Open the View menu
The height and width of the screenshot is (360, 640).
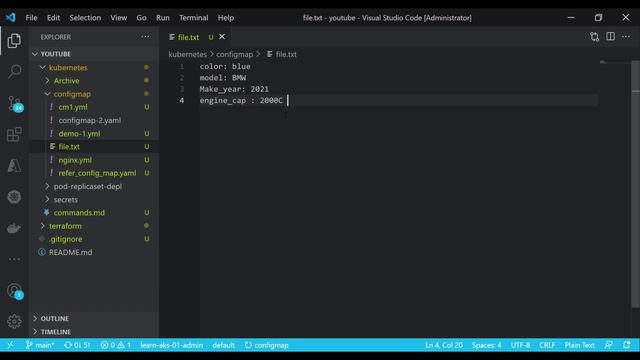[118, 18]
